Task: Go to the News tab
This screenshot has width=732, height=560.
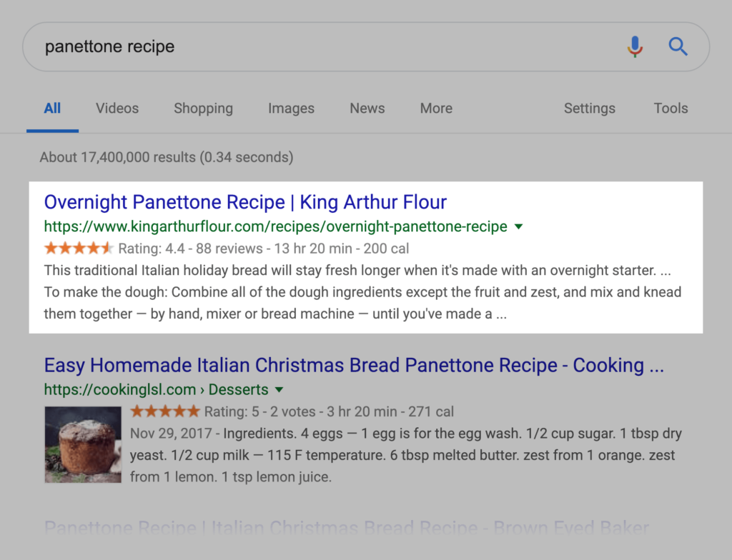Action: pyautogui.click(x=367, y=109)
